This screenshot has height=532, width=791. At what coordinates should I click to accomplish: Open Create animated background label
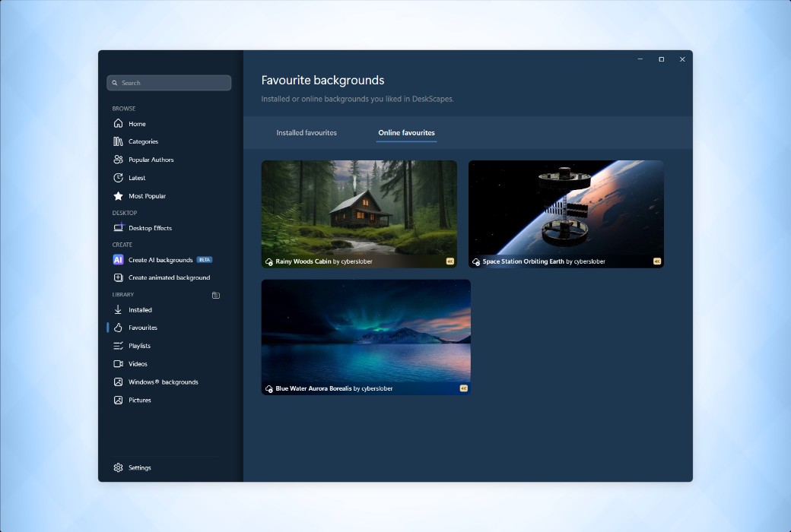tap(169, 278)
